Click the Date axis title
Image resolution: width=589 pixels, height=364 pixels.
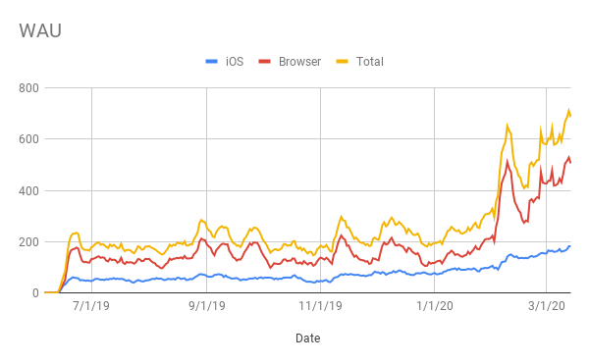[x=308, y=338]
